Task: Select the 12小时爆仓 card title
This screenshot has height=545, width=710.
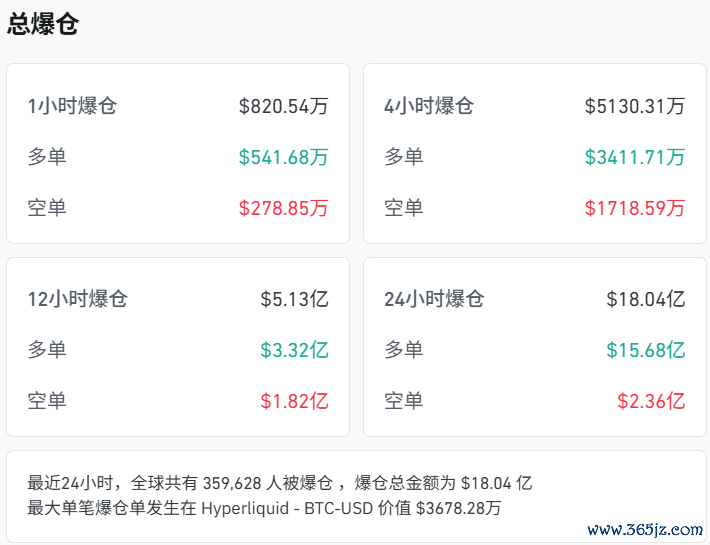Action: 78,299
